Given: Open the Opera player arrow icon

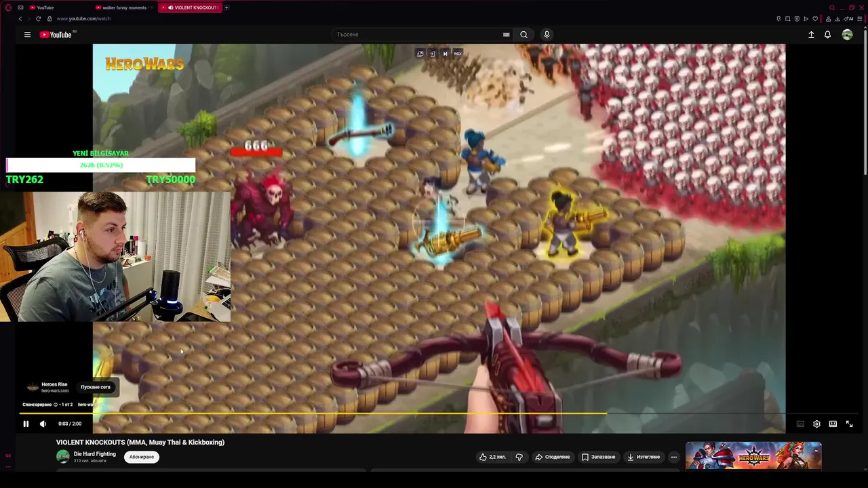Looking at the screenshot, I should [806, 19].
